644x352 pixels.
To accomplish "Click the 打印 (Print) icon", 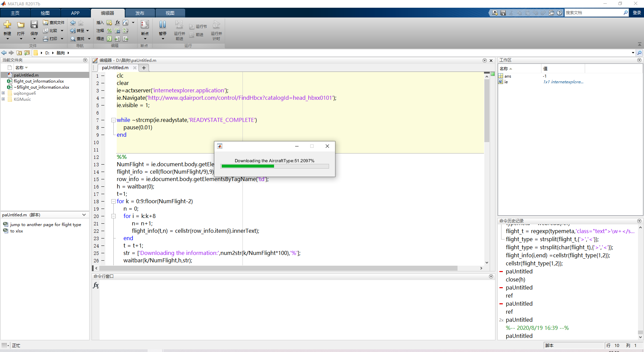I will click(46, 39).
